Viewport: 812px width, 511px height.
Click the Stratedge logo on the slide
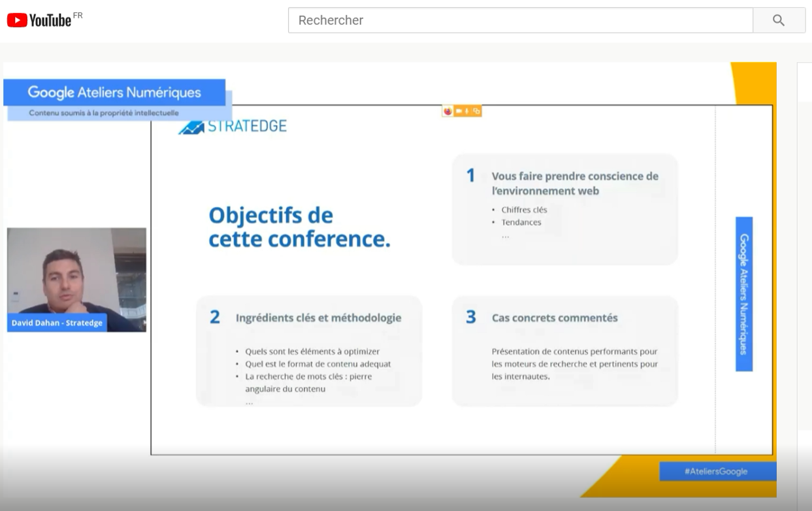(x=233, y=126)
